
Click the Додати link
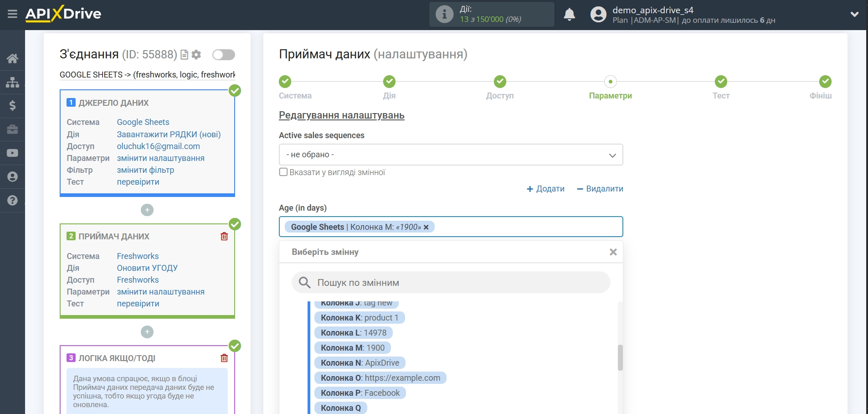click(545, 189)
